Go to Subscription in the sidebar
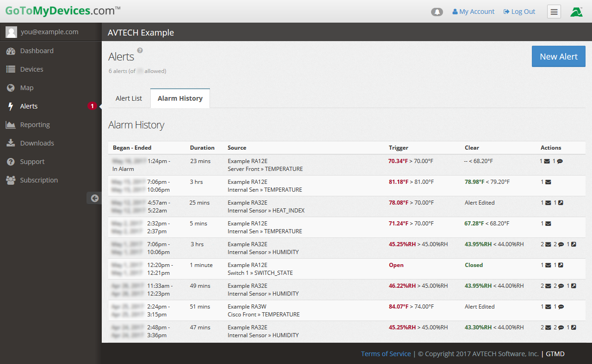 coord(39,180)
